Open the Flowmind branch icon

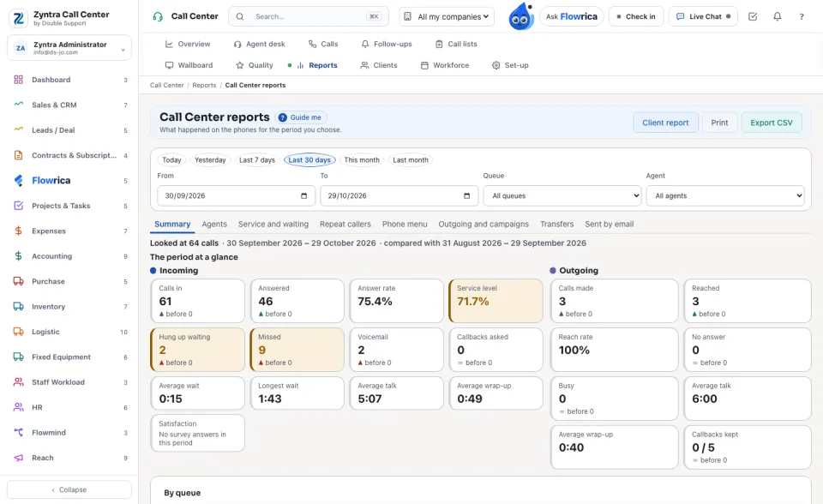click(18, 432)
